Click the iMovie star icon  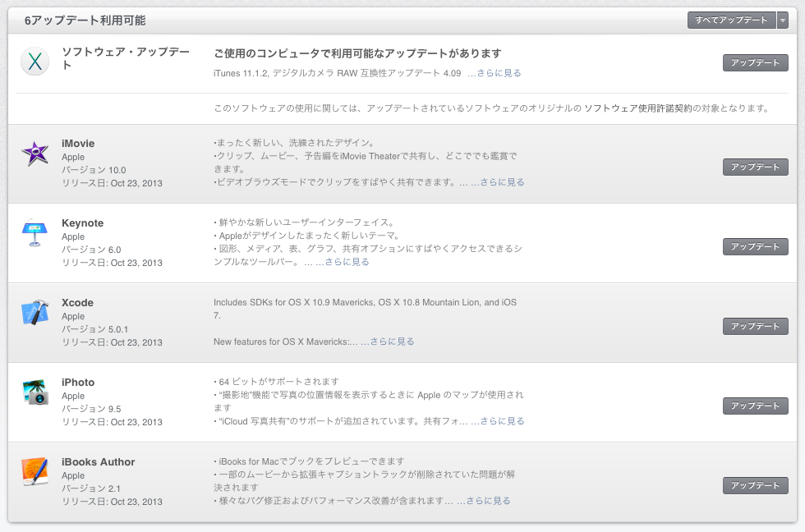tap(34, 154)
